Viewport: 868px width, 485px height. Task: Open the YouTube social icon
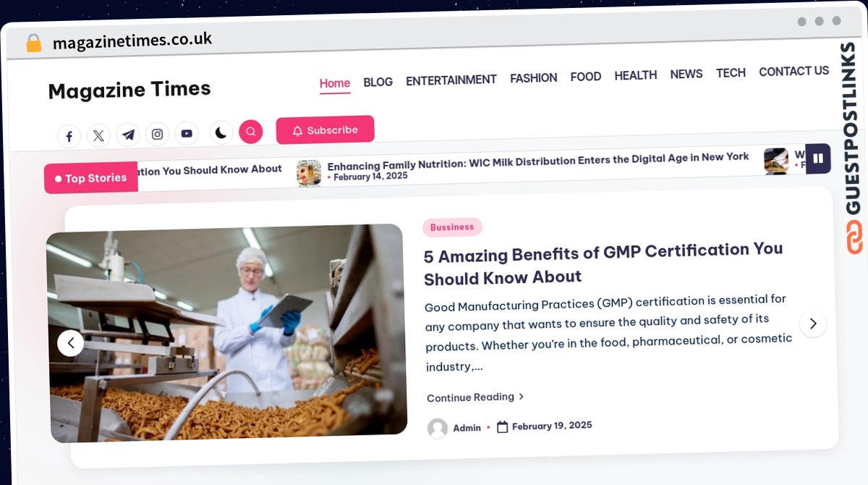pos(187,133)
